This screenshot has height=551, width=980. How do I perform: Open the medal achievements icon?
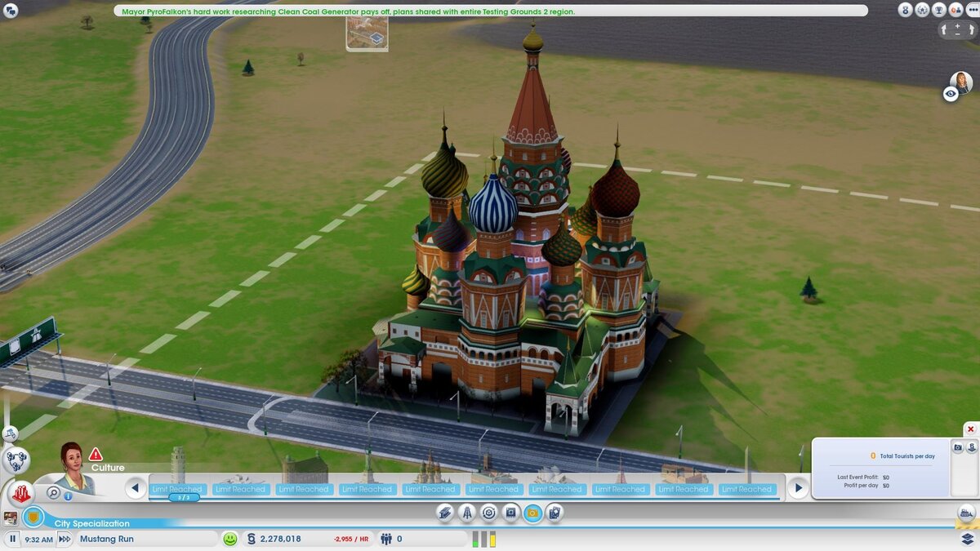pyautogui.click(x=906, y=10)
